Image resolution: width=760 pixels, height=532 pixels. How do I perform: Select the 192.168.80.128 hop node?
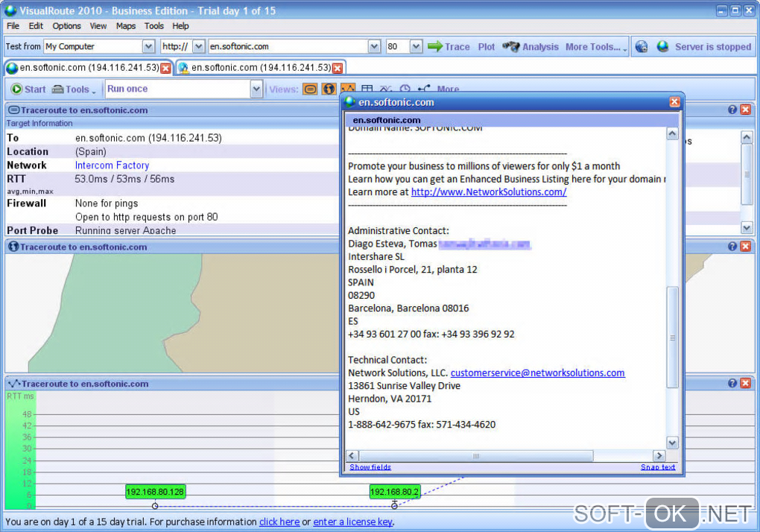(155, 492)
